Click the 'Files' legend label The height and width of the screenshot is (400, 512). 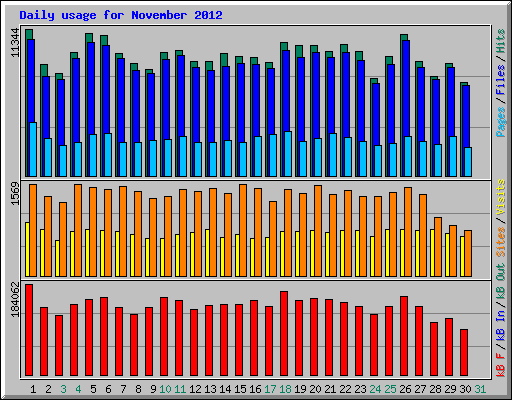point(500,80)
